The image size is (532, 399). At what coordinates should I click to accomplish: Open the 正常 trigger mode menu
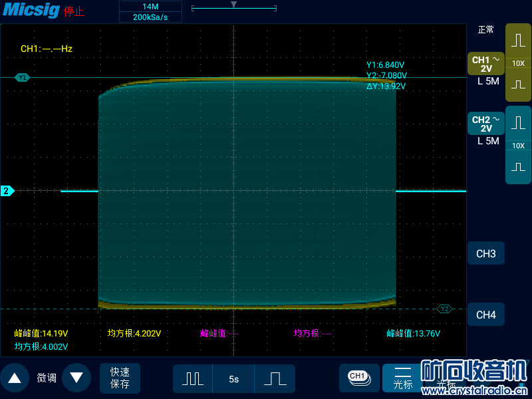coord(485,30)
